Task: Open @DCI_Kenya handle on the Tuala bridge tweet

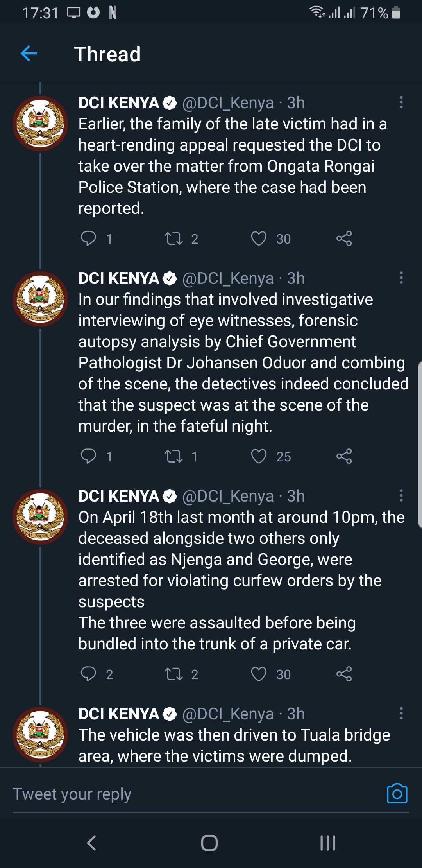Action: tap(228, 714)
